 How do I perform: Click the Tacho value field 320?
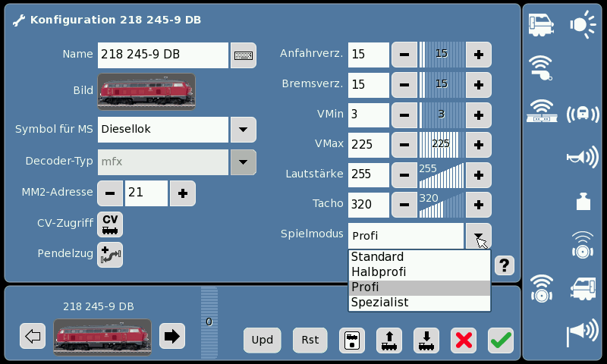coord(369,205)
